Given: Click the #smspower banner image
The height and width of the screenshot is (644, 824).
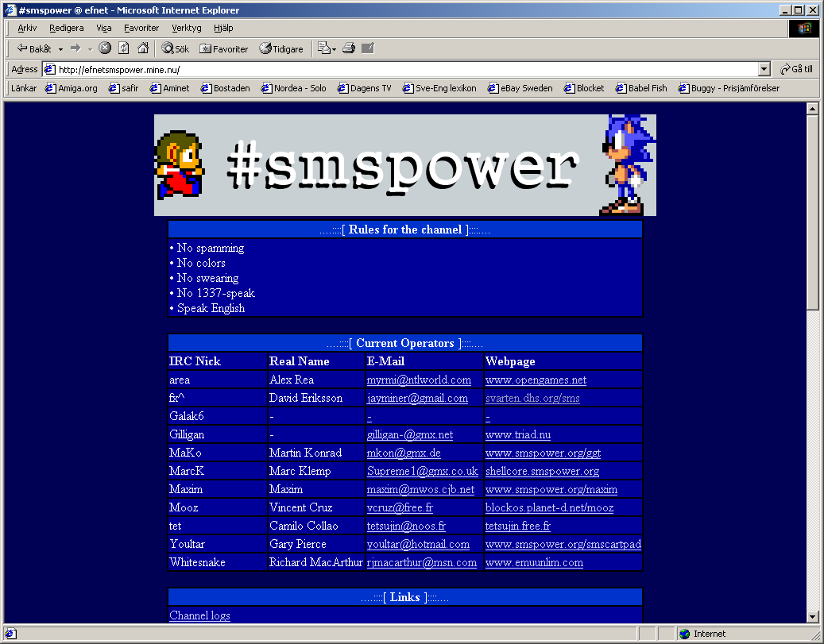Looking at the screenshot, I should point(404,165).
